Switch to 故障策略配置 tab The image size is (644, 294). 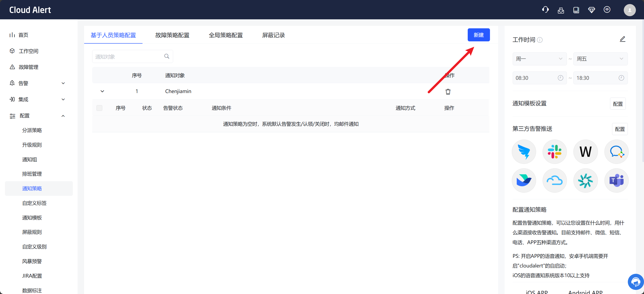(172, 35)
